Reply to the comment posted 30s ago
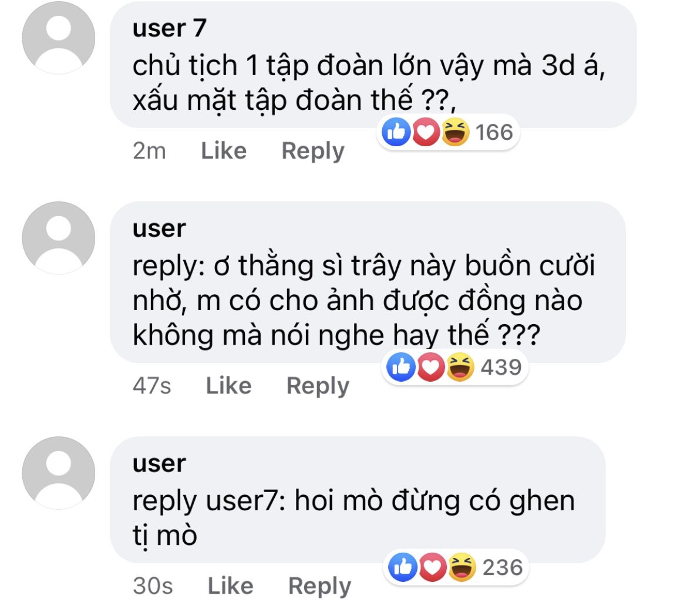 click(x=319, y=587)
